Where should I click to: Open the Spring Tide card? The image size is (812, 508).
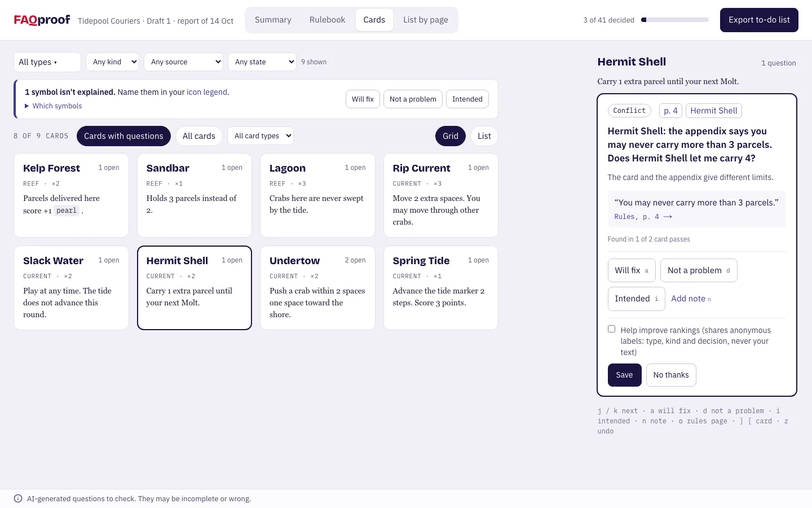click(x=441, y=288)
